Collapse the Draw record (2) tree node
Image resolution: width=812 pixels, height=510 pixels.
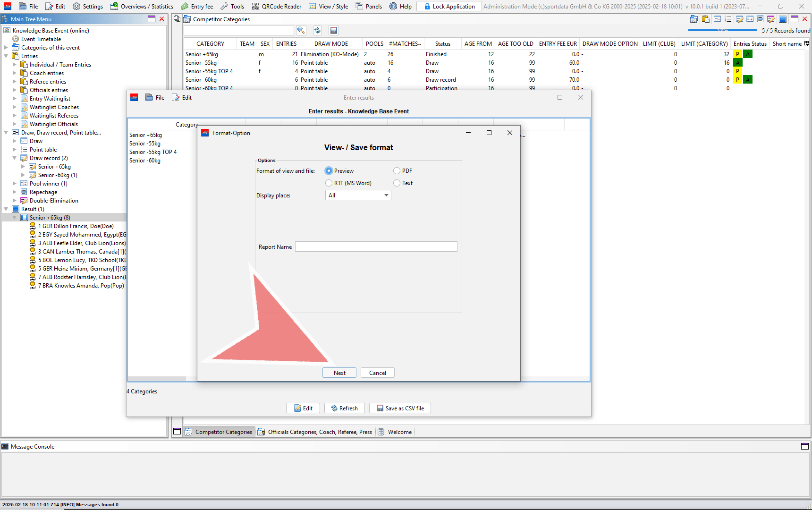click(x=15, y=158)
